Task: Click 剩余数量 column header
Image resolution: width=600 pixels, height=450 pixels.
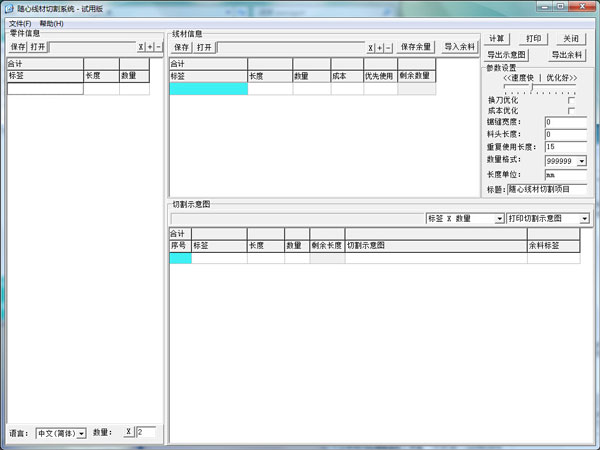Action: tap(417, 76)
